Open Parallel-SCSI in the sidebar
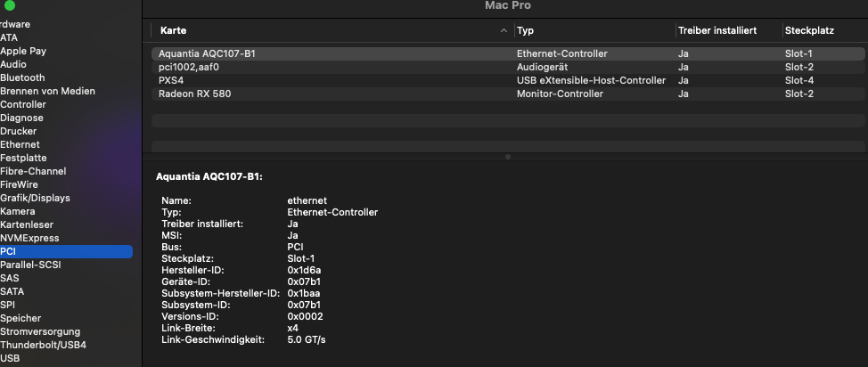 click(30, 265)
